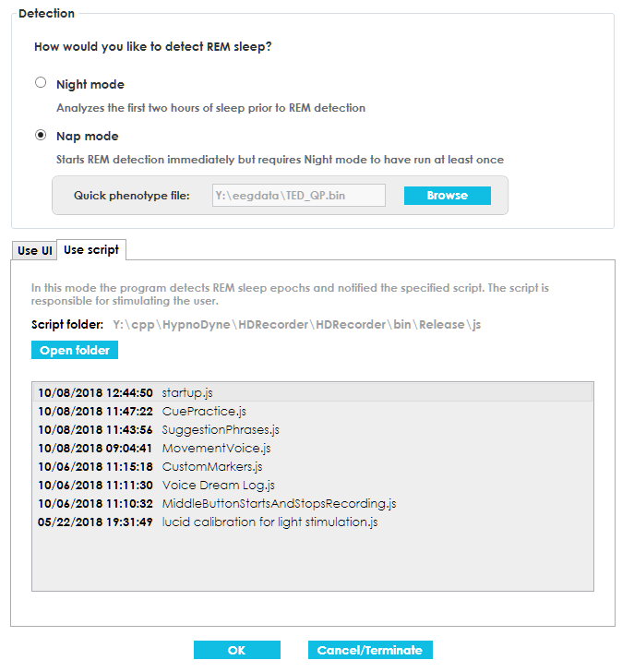The height and width of the screenshot is (672, 634).
Task: Select the Night mode radio button
Action: coord(41,83)
